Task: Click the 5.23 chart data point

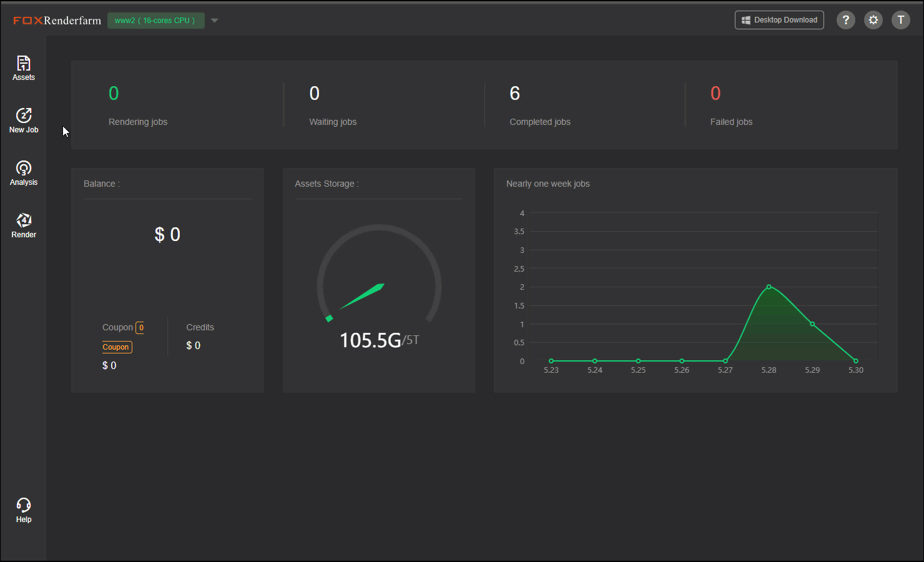Action: tap(551, 361)
